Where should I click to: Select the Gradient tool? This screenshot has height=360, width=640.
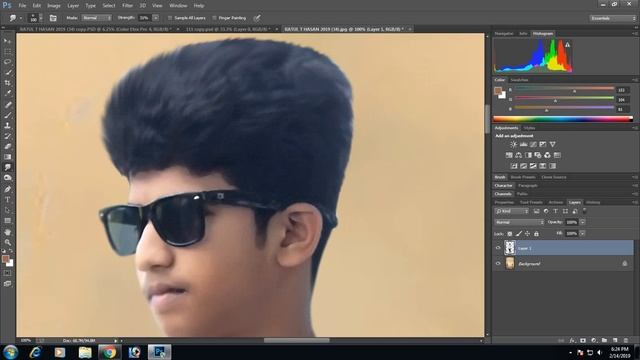tap(7, 157)
